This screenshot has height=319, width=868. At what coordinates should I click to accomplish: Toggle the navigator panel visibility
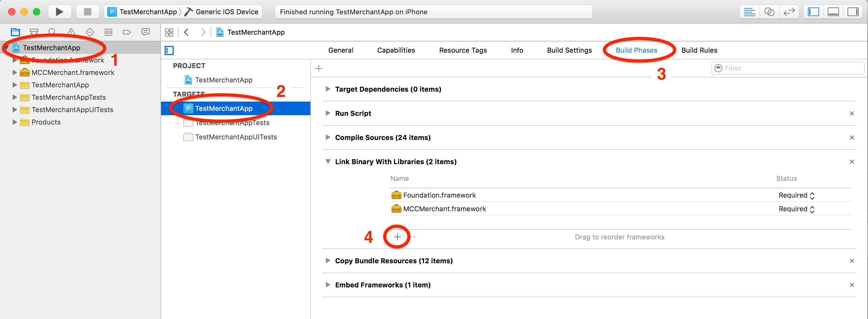tap(813, 12)
